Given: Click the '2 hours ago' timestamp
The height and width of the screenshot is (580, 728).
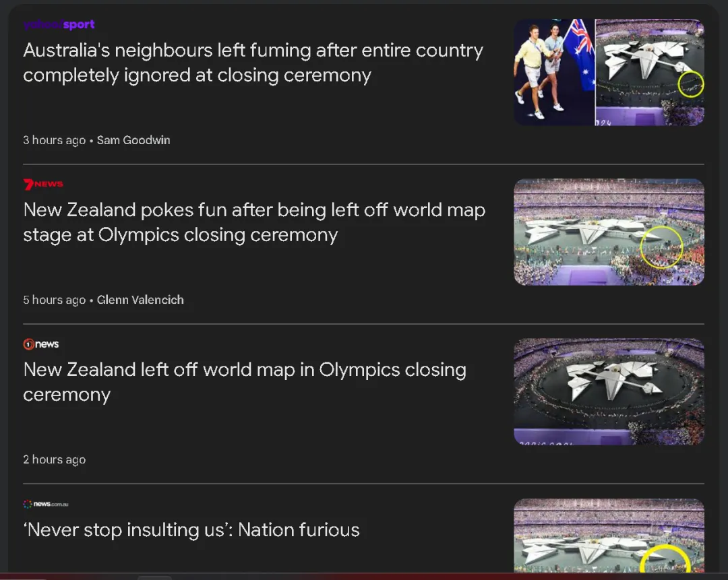Looking at the screenshot, I should pyautogui.click(x=54, y=459).
